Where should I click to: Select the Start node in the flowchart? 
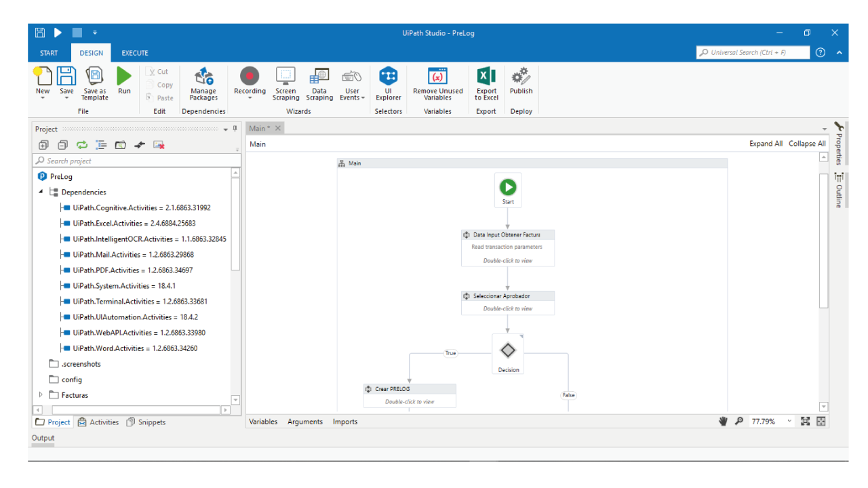click(508, 190)
